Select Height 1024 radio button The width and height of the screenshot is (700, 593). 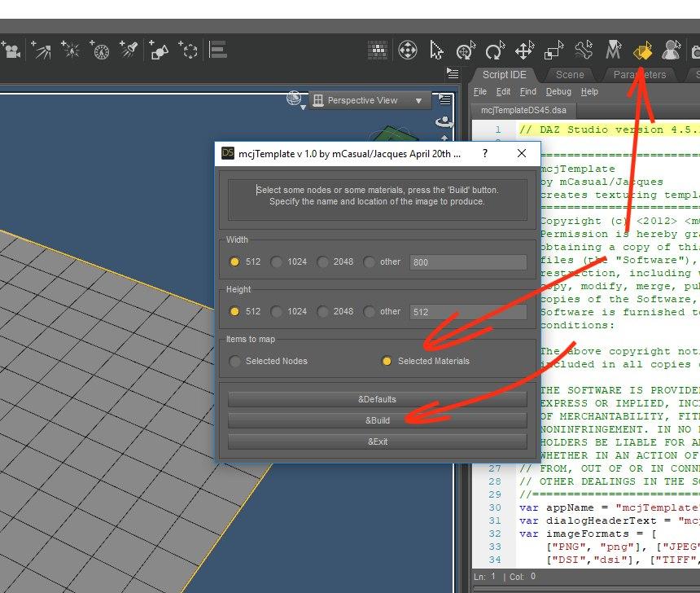(277, 311)
